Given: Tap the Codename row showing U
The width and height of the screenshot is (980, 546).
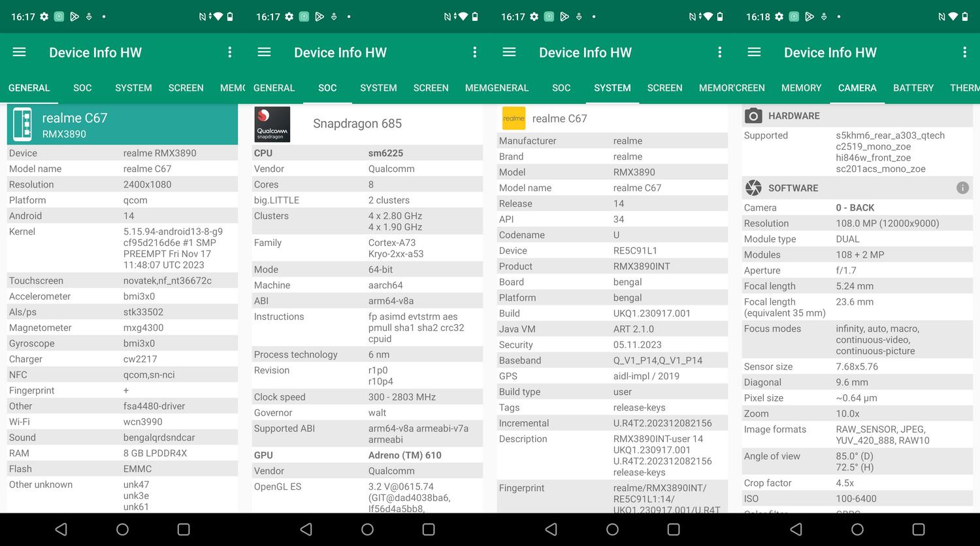Looking at the screenshot, I should [612, 235].
